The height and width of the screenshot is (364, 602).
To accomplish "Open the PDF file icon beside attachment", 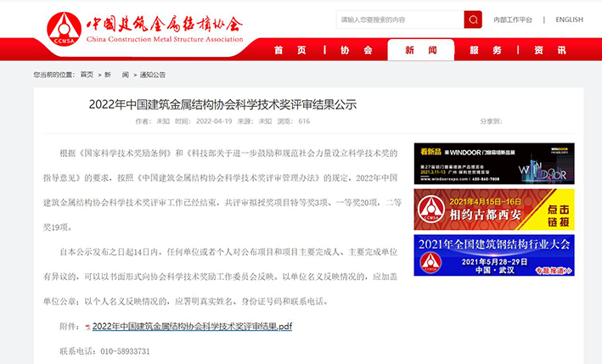I will click(87, 327).
